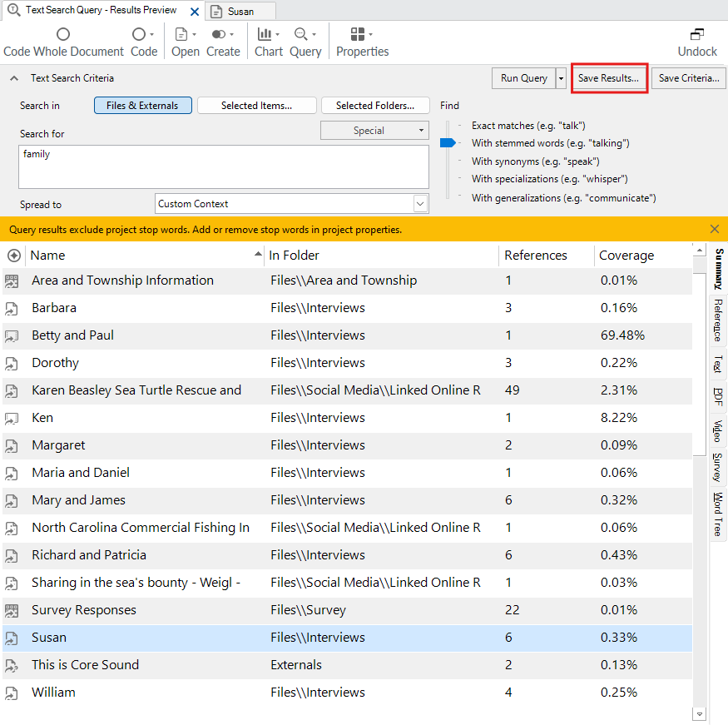Click the Code toolbar icon
This screenshot has width=728, height=725.
coord(138,34)
